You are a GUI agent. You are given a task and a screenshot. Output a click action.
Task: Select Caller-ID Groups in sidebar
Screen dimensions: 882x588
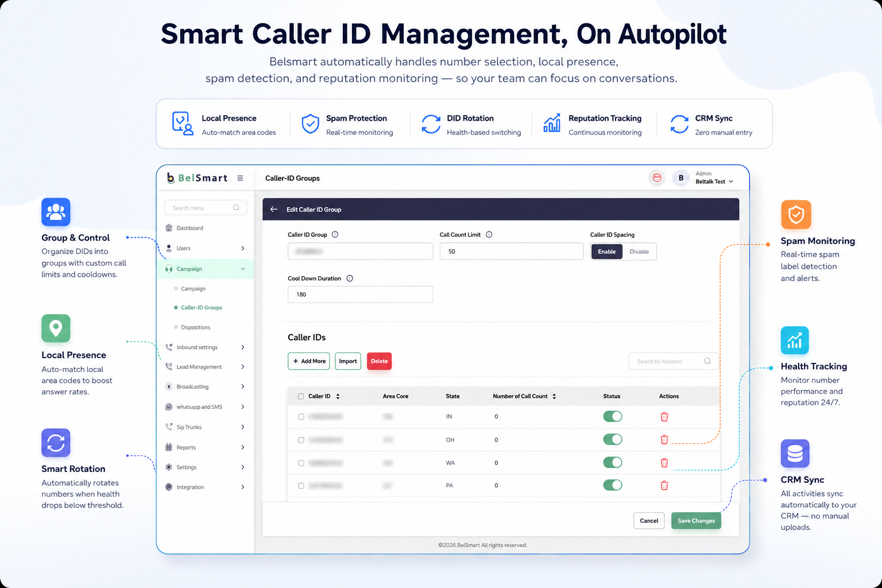(202, 308)
